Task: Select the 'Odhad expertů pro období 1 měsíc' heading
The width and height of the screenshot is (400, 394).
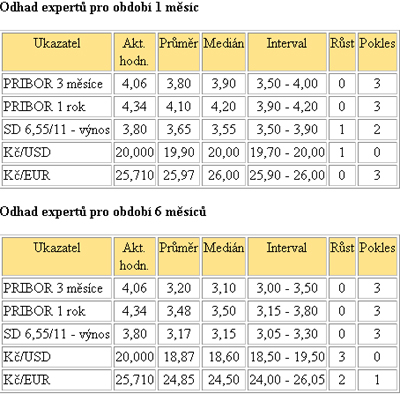Action: [x=99, y=7]
